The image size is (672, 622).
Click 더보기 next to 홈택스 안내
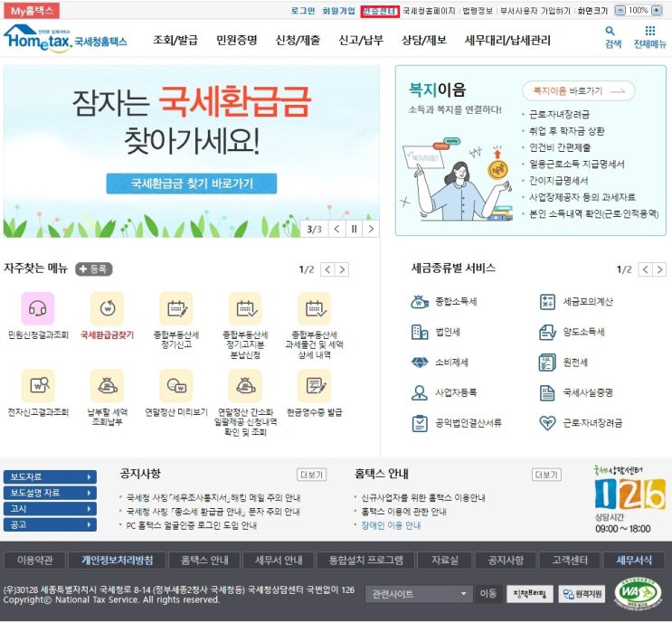point(546,475)
